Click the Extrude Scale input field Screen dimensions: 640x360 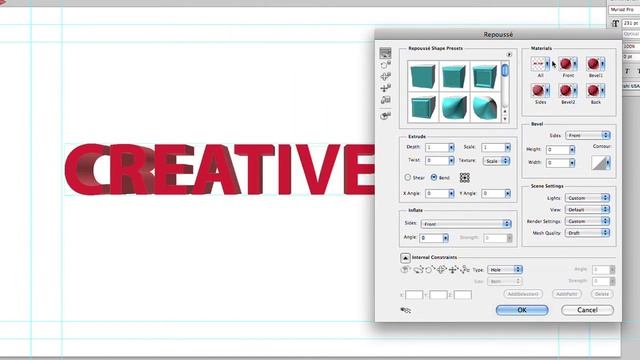point(493,147)
